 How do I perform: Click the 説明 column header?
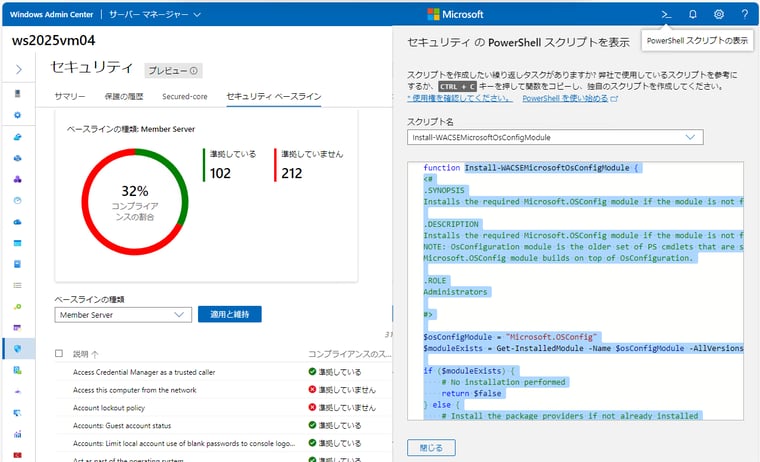point(80,354)
